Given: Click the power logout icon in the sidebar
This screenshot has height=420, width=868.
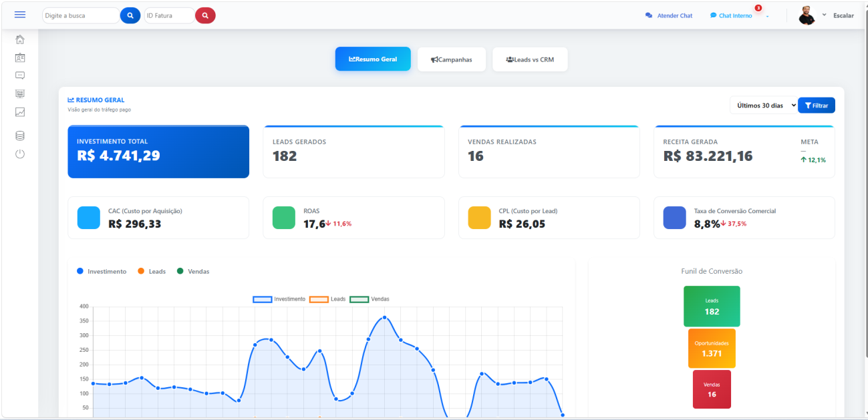Looking at the screenshot, I should coord(20,154).
